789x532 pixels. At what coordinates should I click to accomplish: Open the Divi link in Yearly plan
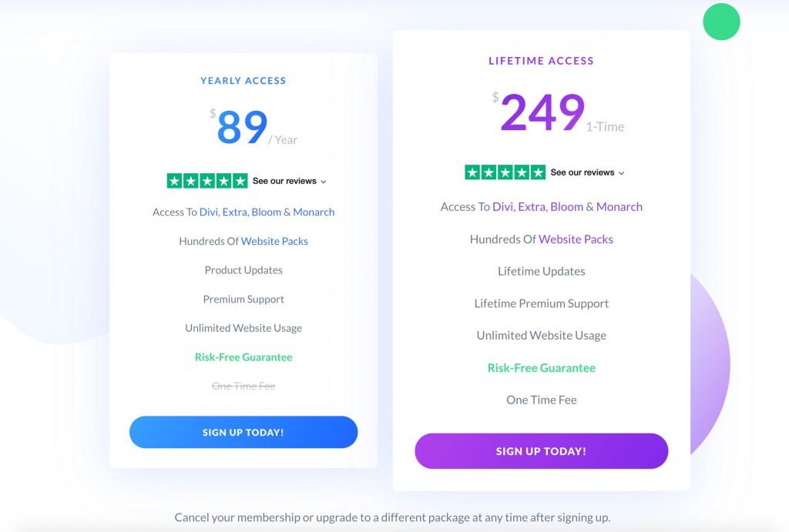(x=208, y=212)
